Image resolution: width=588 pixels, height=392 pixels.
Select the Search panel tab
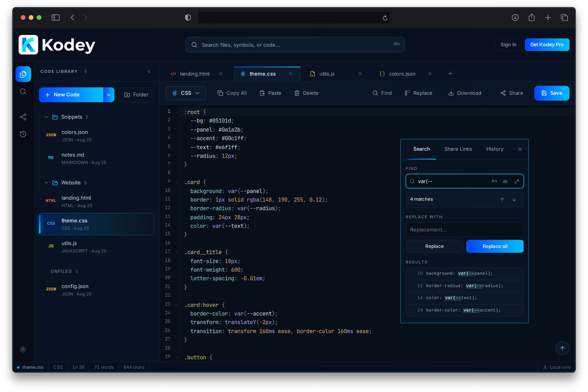click(x=421, y=149)
